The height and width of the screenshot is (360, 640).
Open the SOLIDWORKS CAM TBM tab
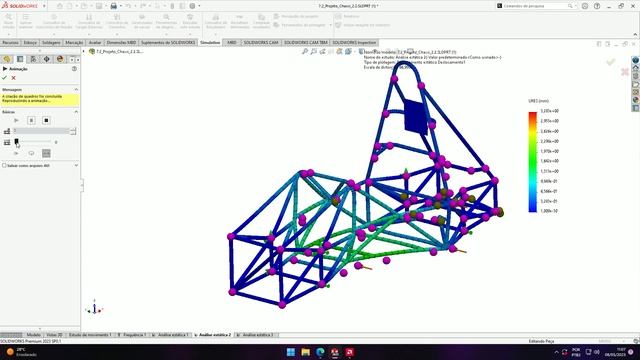coord(305,42)
